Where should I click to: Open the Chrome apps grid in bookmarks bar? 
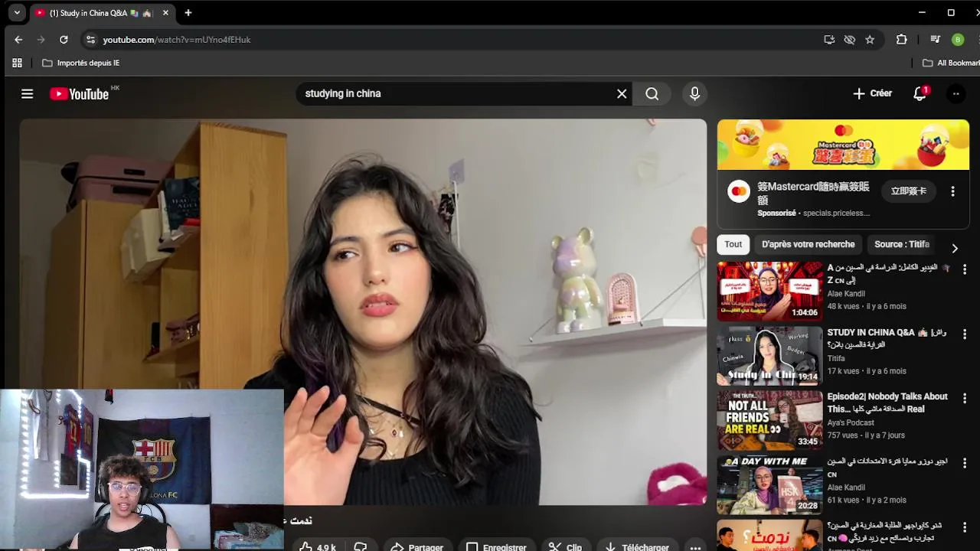point(17,63)
